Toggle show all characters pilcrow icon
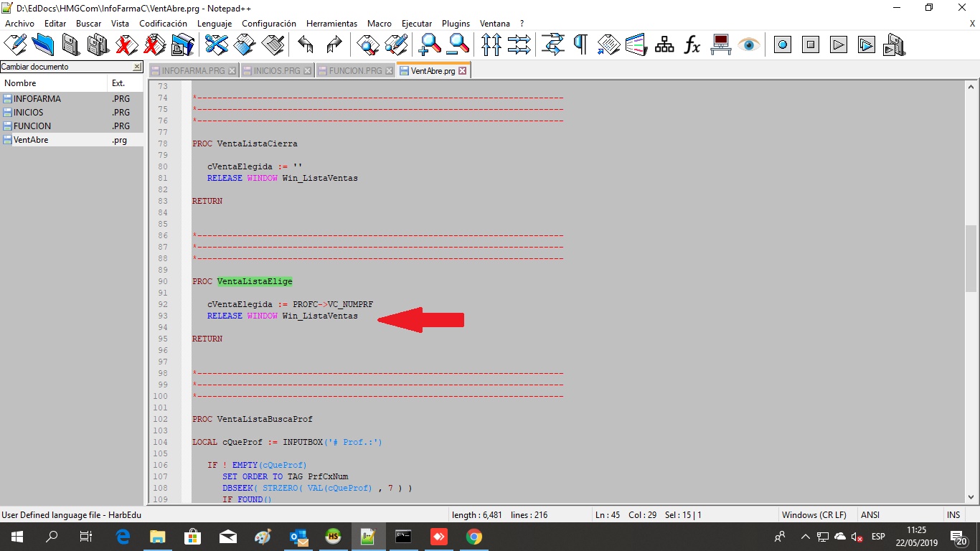 pos(580,45)
